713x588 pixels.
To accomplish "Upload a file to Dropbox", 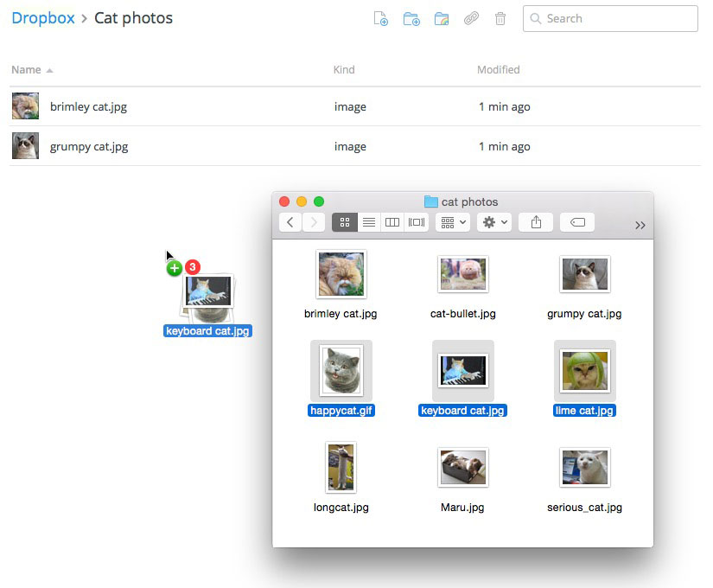I will 380,18.
